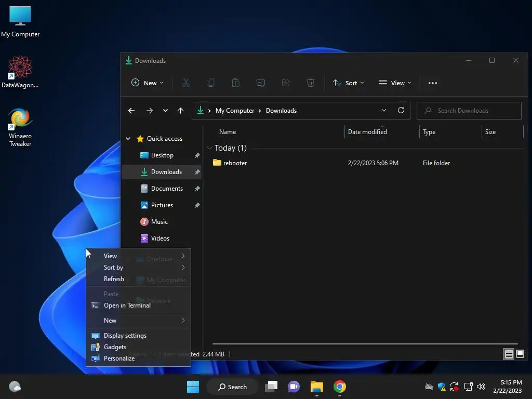Open the Windows Start button
This screenshot has width=532, height=399.
click(193, 387)
